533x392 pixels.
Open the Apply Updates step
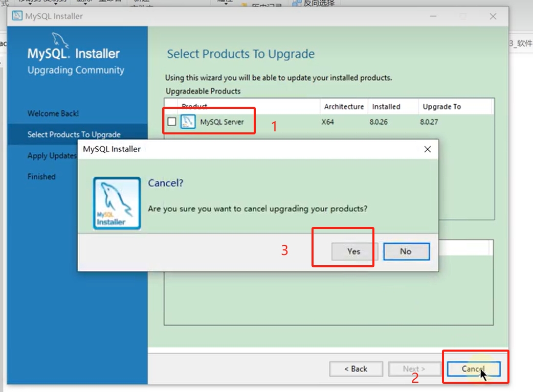tap(52, 155)
